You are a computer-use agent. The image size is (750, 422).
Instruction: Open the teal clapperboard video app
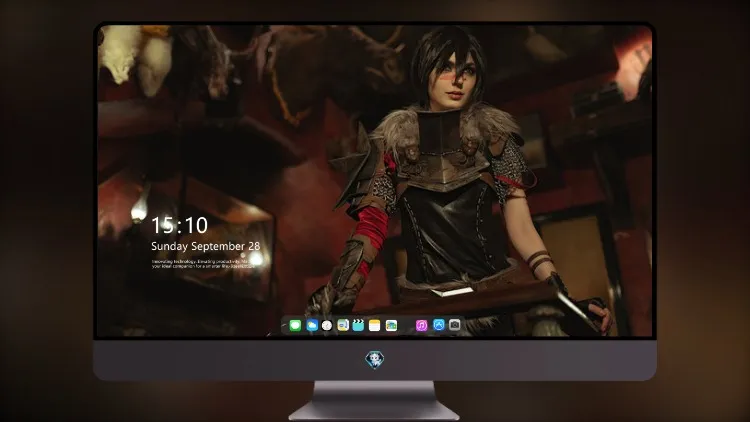click(x=358, y=325)
